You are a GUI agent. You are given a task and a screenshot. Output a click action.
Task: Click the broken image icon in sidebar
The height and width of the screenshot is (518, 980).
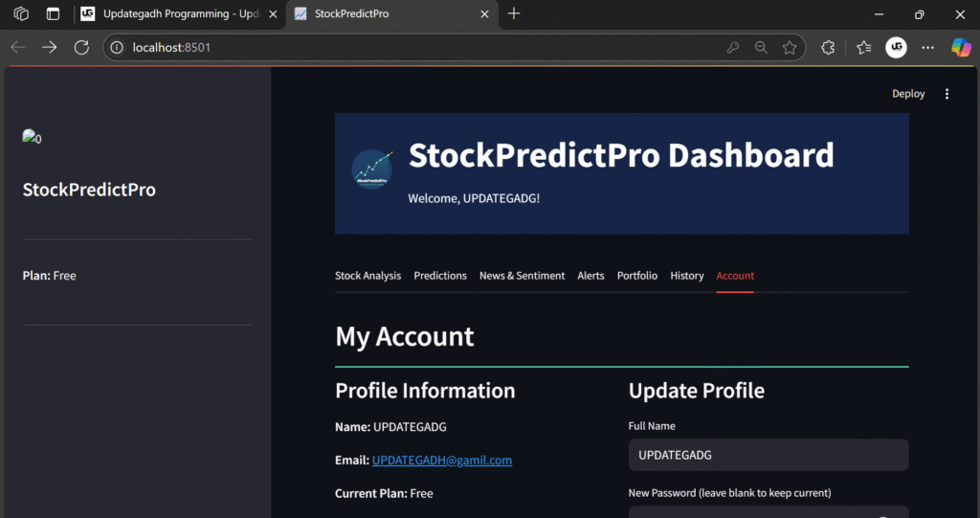coord(32,138)
